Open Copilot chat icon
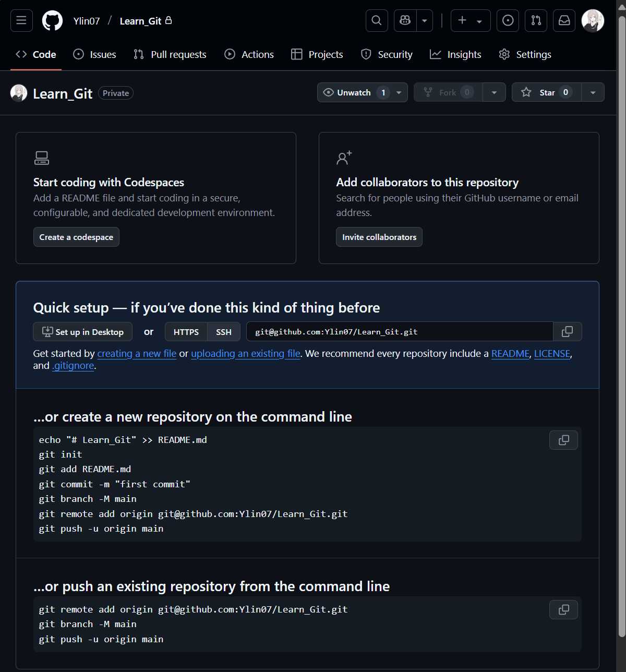This screenshot has height=672, width=626. coord(405,20)
